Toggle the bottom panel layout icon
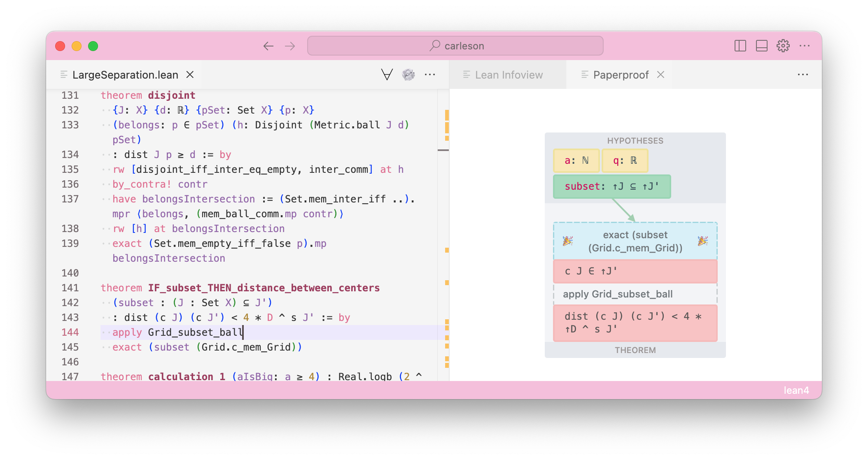Image resolution: width=868 pixels, height=460 pixels. click(x=761, y=46)
